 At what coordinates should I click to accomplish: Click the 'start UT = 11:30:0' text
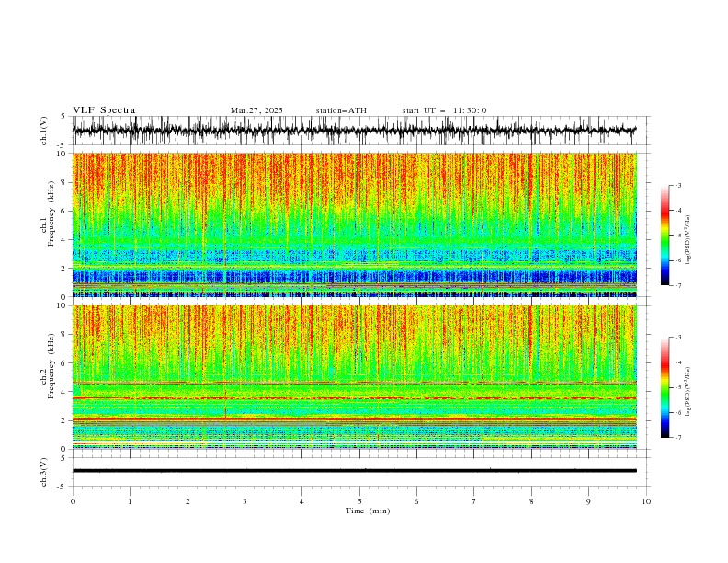(444, 110)
